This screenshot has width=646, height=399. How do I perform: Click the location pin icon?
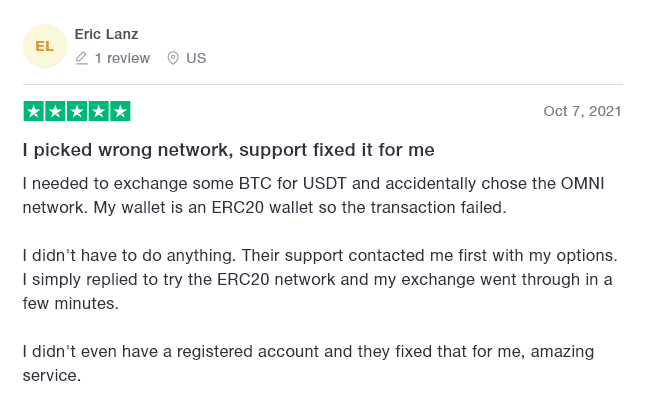pos(173,58)
